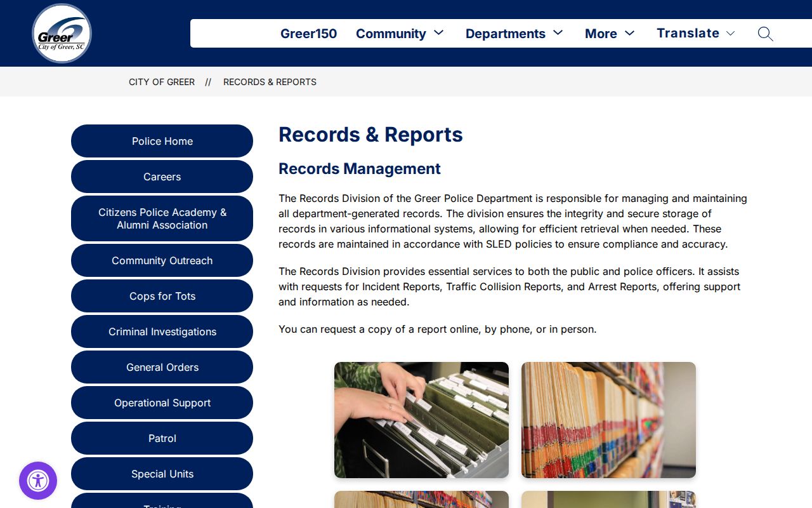Expand the More dropdown menu
Image resolution: width=812 pixels, height=508 pixels.
[x=610, y=34]
